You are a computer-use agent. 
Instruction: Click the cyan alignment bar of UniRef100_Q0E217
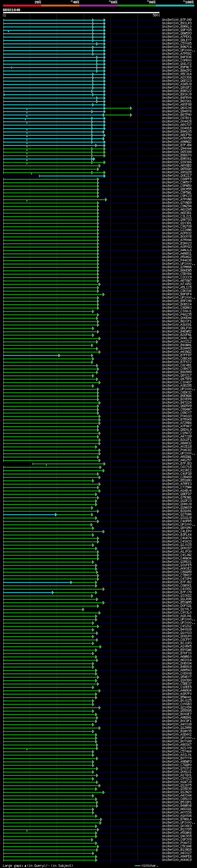tap(72, 176)
